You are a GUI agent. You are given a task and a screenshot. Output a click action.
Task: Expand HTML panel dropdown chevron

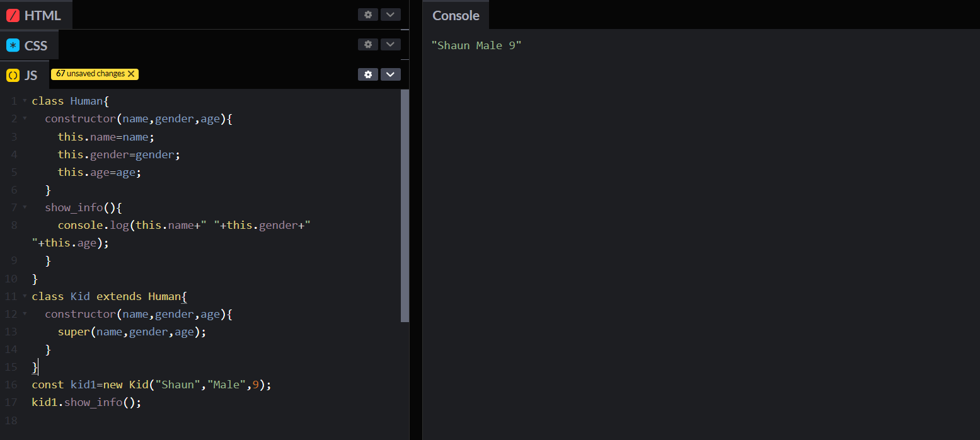coord(391,14)
